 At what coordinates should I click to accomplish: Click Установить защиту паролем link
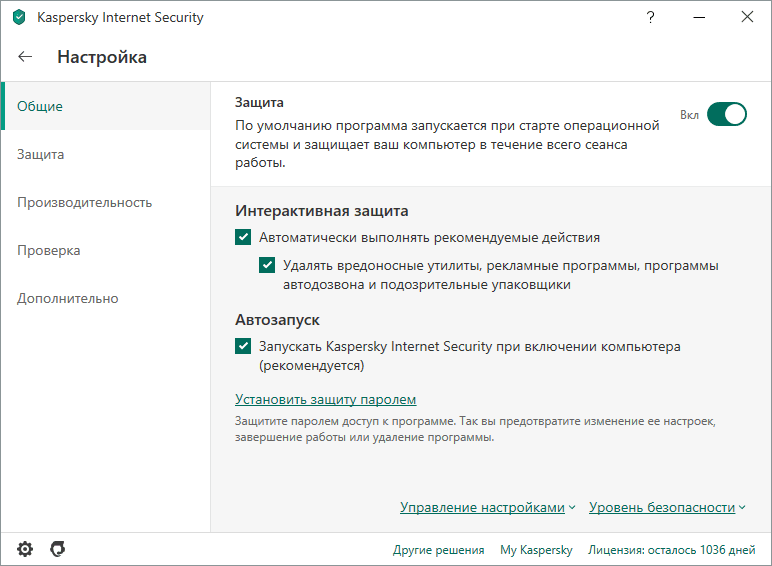click(x=325, y=399)
